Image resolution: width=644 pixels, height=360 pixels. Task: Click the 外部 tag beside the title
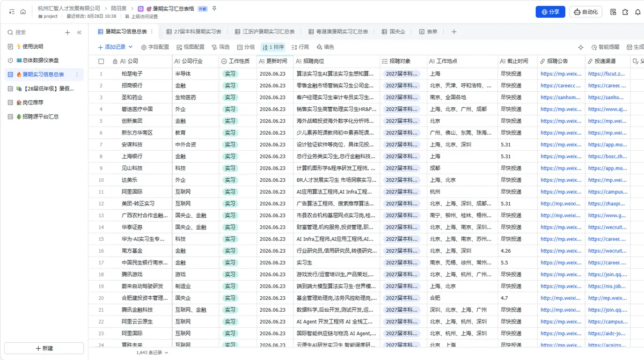point(202,9)
